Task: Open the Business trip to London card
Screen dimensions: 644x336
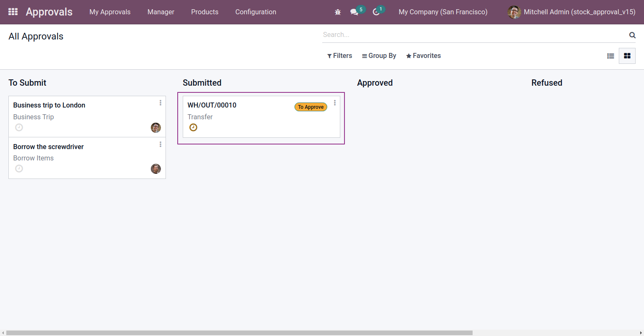Action: (x=87, y=117)
